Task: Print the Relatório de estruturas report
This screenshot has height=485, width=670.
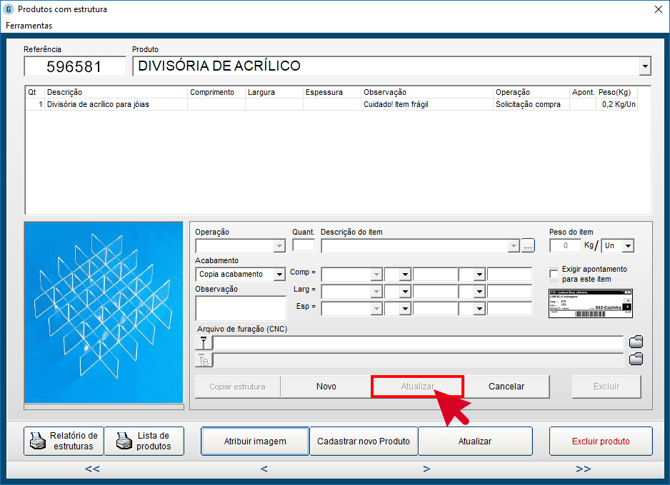Action: tap(64, 441)
